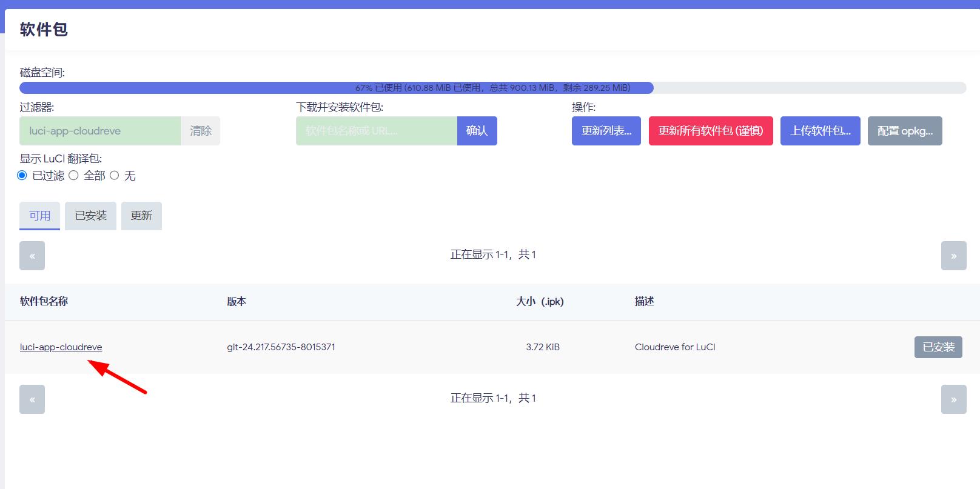Click the 大小 (.ipk) column header
The width and height of the screenshot is (980, 489).
[x=540, y=301]
